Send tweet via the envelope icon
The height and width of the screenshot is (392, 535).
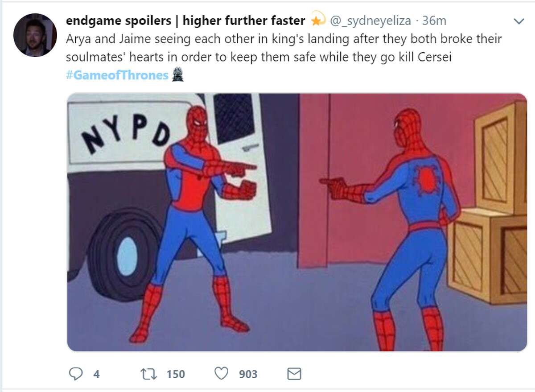click(x=294, y=374)
